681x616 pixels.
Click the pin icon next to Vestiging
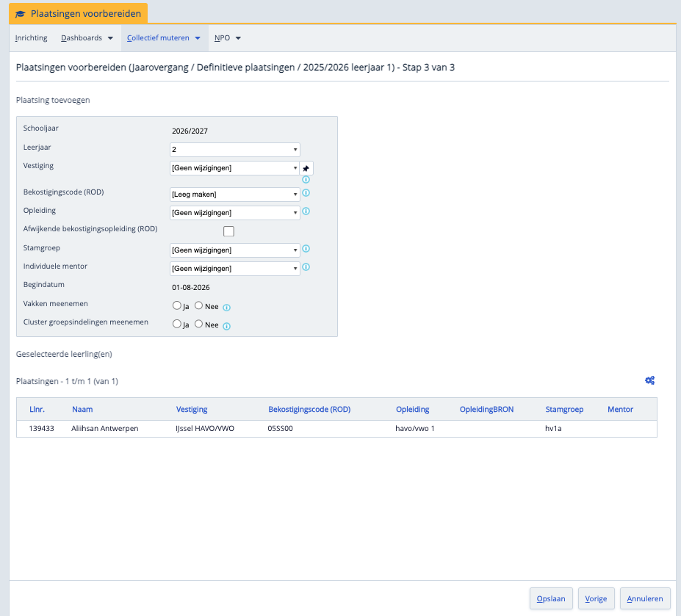pyautogui.click(x=306, y=168)
